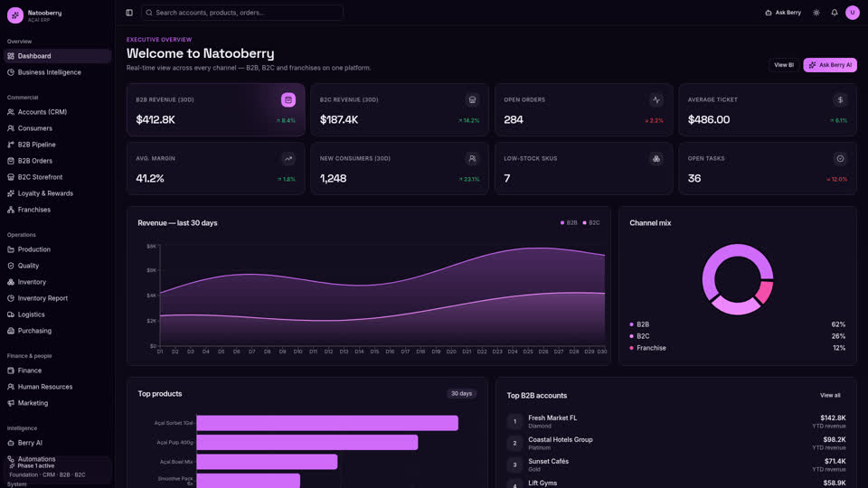Toggle the B2B series legend in revenue chart
868x488 pixels.
click(569, 223)
